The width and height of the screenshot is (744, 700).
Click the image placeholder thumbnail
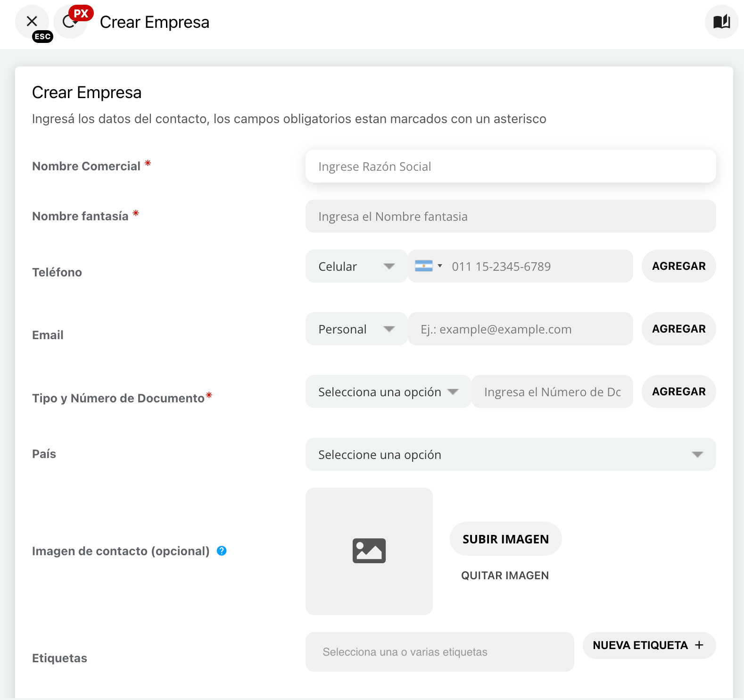click(369, 551)
